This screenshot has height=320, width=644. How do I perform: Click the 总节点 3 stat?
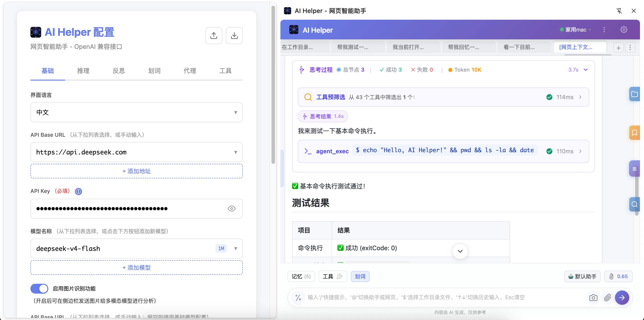(x=350, y=70)
